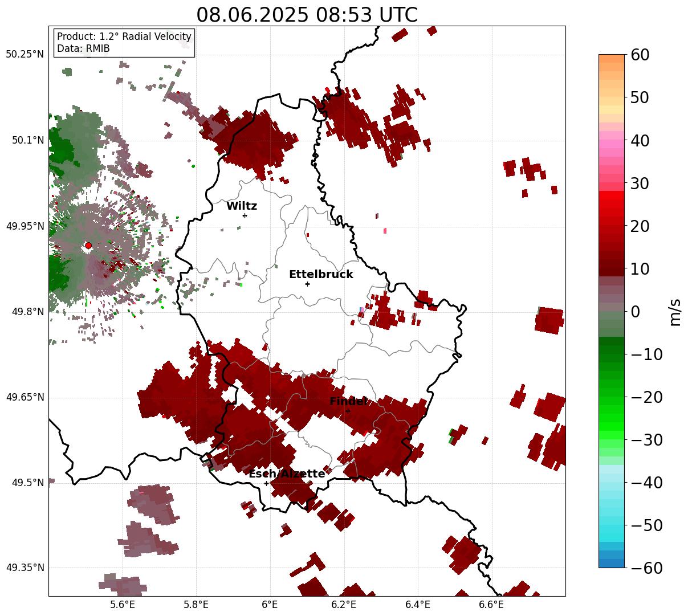Click the 6°E longitude label
The image size is (688, 616).
[x=270, y=605]
